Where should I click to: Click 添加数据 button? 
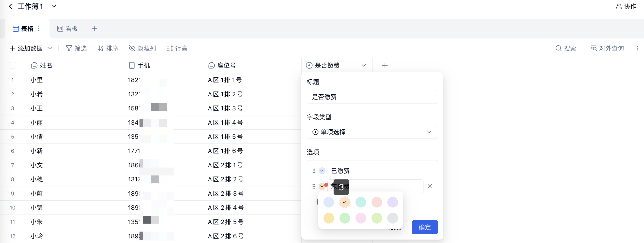(26, 48)
